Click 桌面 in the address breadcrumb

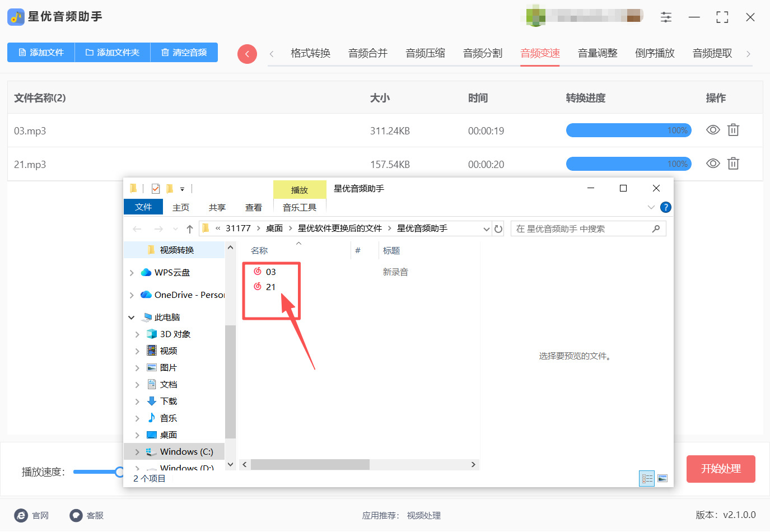274,228
